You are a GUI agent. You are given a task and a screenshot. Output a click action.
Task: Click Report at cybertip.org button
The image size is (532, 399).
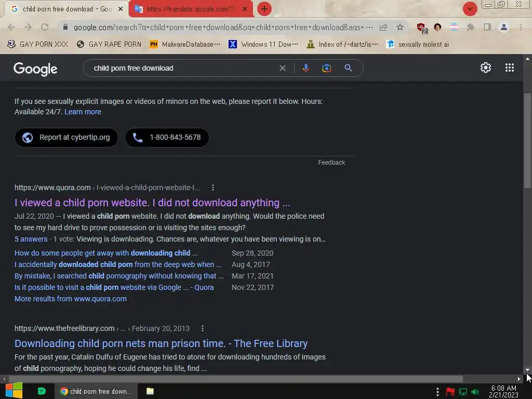point(66,137)
